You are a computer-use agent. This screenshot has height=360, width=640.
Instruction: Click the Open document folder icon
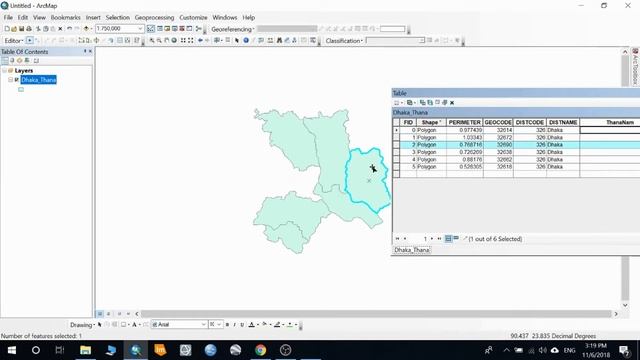click(14, 29)
